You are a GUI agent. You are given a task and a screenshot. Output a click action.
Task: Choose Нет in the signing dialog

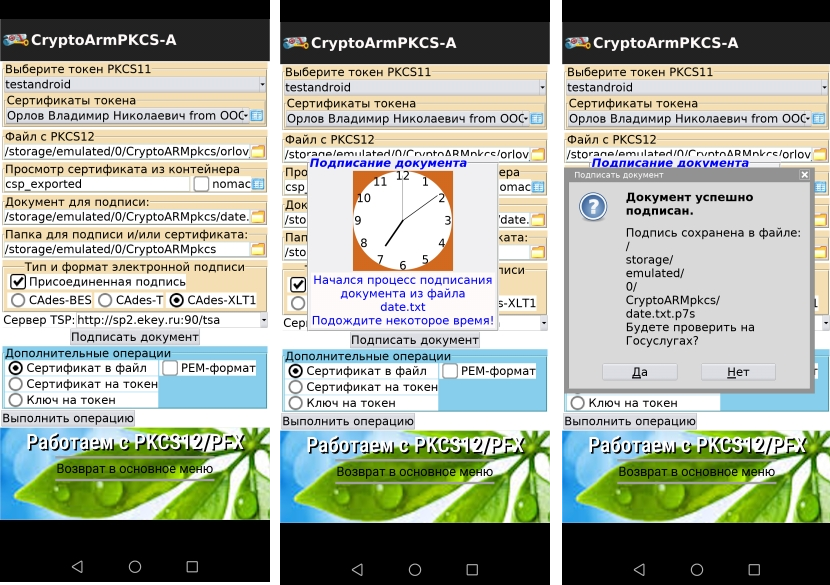point(738,372)
